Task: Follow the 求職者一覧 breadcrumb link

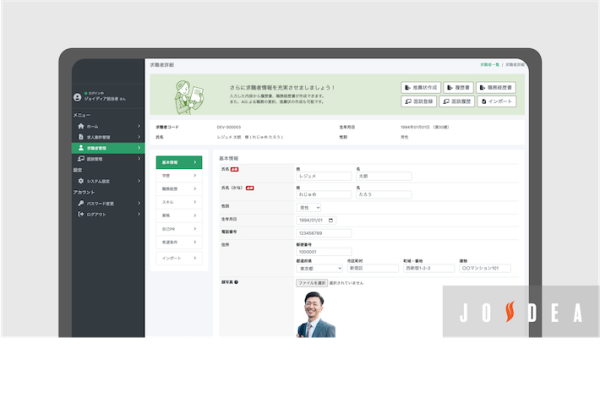Action: click(x=490, y=64)
